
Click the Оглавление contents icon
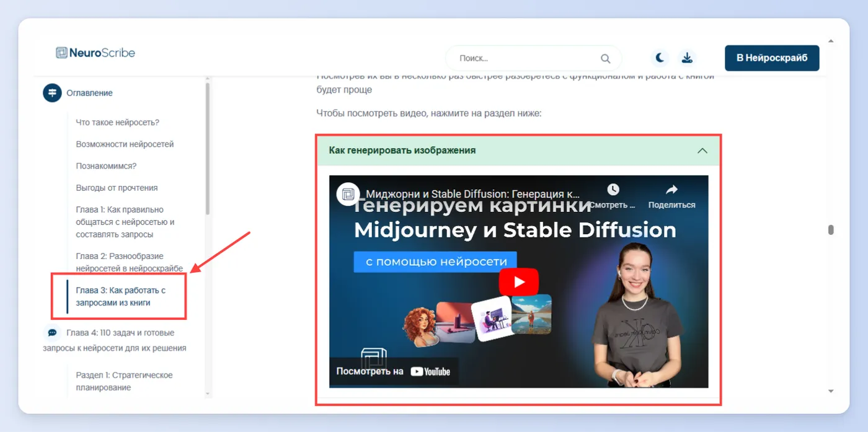pos(52,92)
